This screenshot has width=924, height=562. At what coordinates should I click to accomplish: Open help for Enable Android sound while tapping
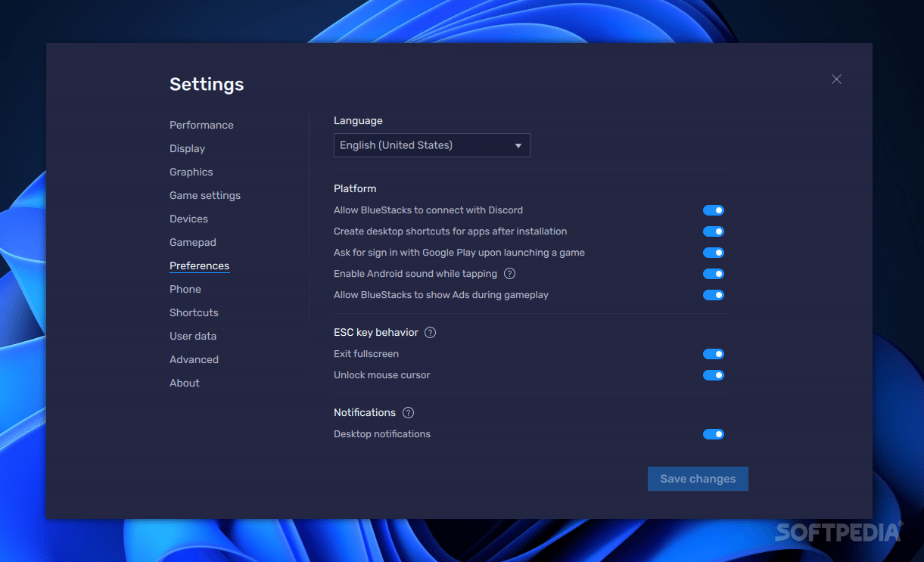510,274
